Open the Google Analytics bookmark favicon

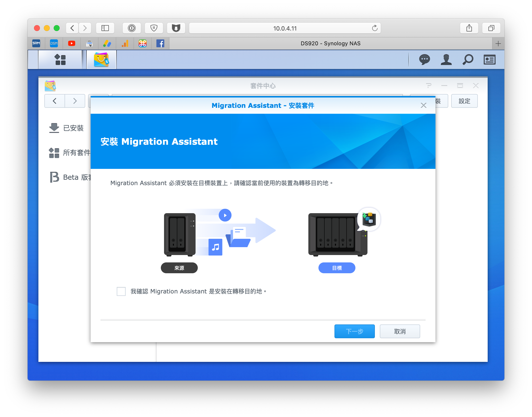point(125,43)
